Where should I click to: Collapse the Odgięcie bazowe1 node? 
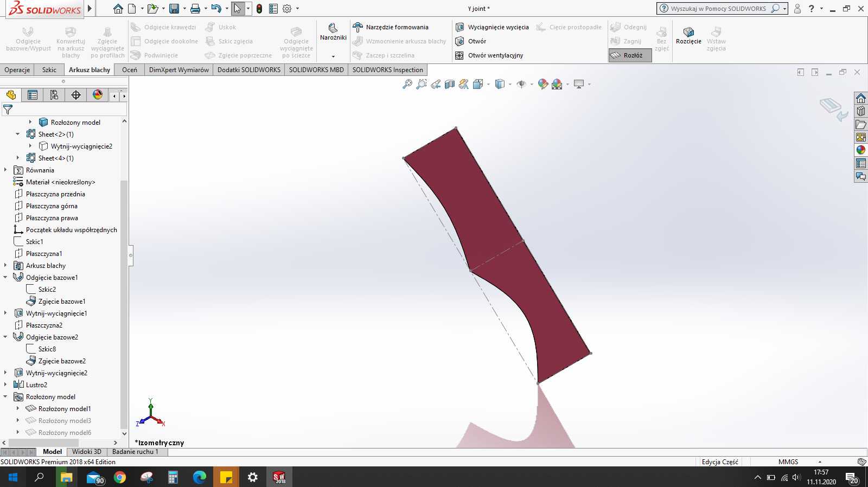pos(5,278)
